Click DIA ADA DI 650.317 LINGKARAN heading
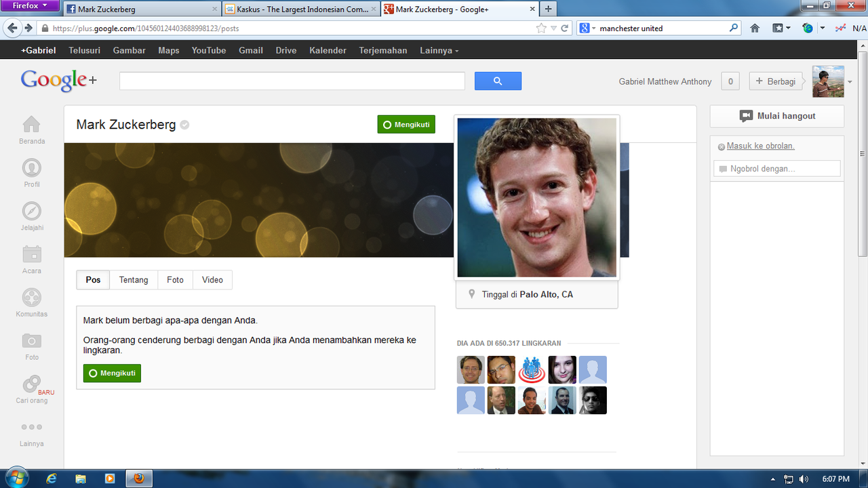Viewport: 868px width, 488px height. pos(509,344)
